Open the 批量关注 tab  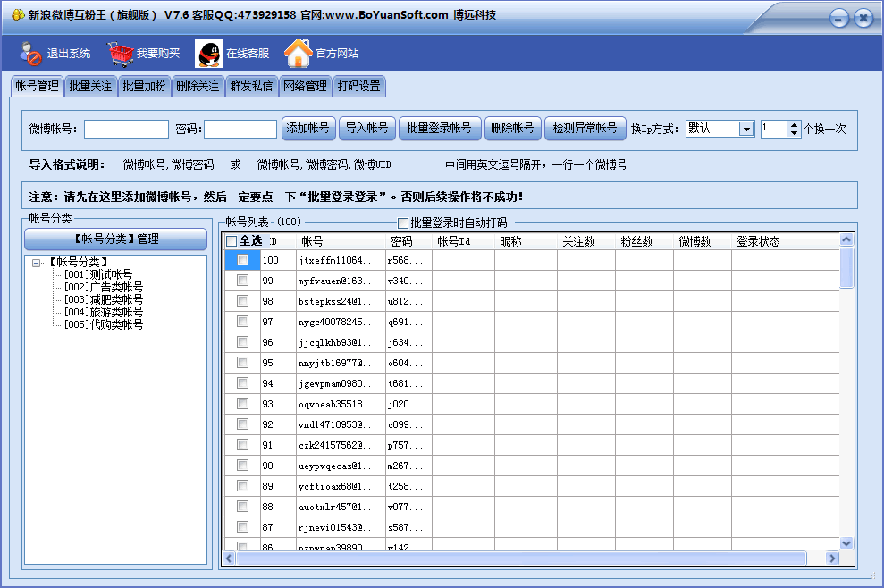[x=91, y=87]
